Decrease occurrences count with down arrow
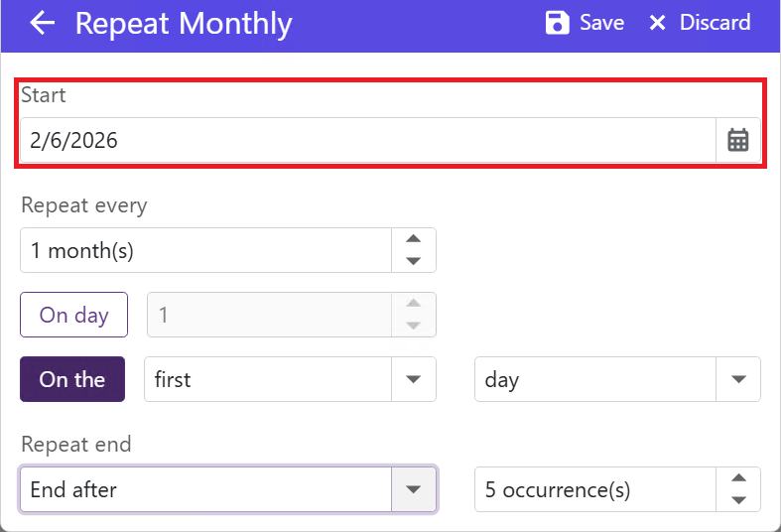781x532 pixels. tap(738, 500)
